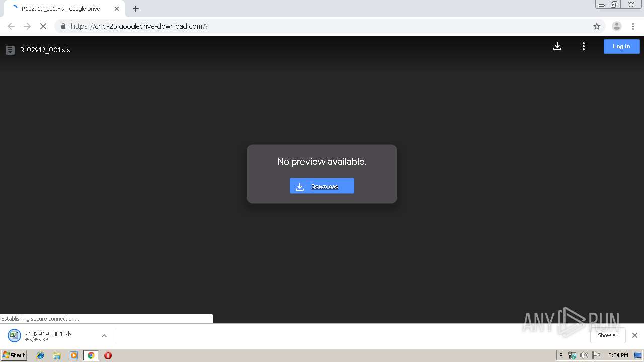Expand options chevron for downloaded xls file
The width and height of the screenshot is (644, 362).
coord(104,336)
